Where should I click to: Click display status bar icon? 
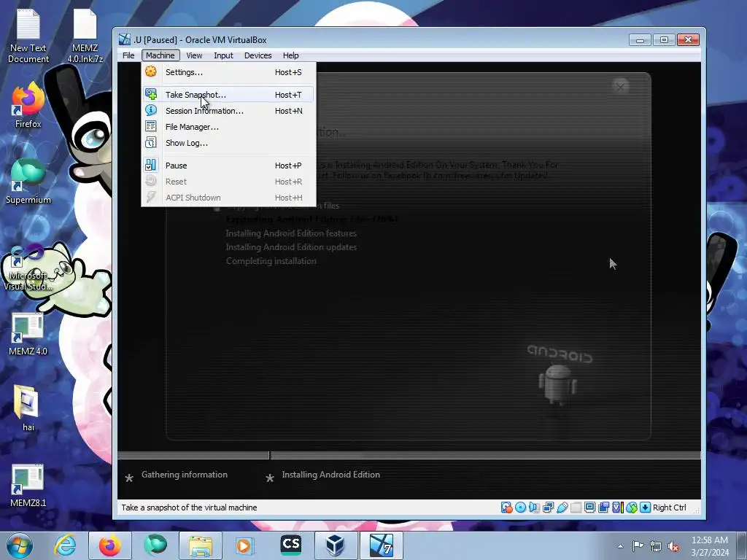click(x=589, y=507)
